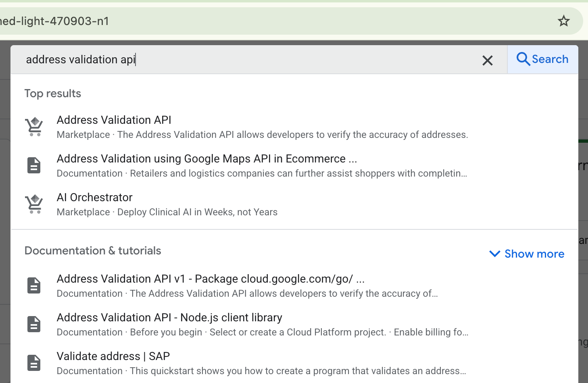Screen dimensions: 588x383
Task: Click the document icon beside the Go package result
Action: (x=34, y=285)
